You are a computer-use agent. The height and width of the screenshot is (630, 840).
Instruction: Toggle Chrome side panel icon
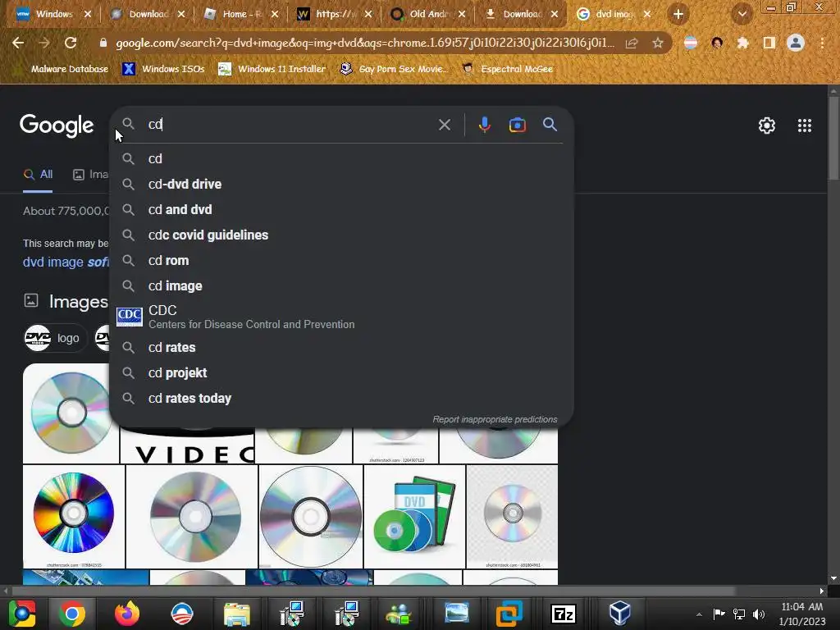tap(769, 43)
